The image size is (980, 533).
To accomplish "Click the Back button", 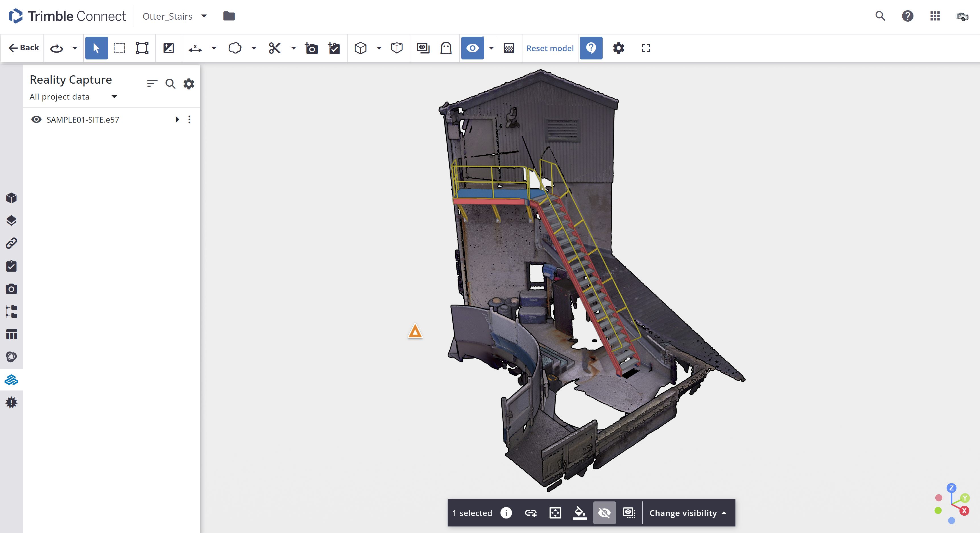I will tap(24, 47).
